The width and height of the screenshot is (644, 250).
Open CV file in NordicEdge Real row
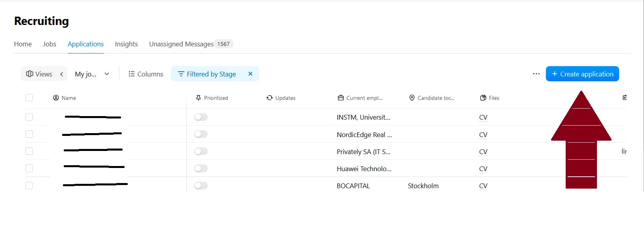[483, 135]
